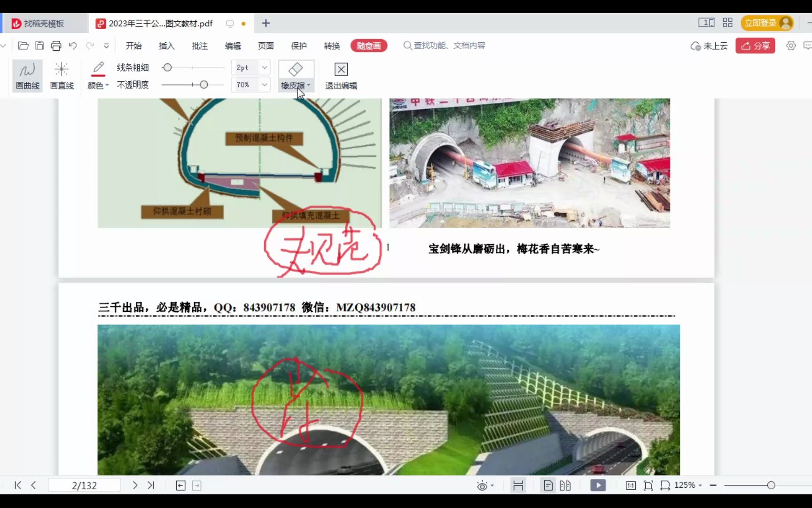Click the tab display mode icon beside pdf title
Screen dimensions: 812x508
click(x=230, y=24)
